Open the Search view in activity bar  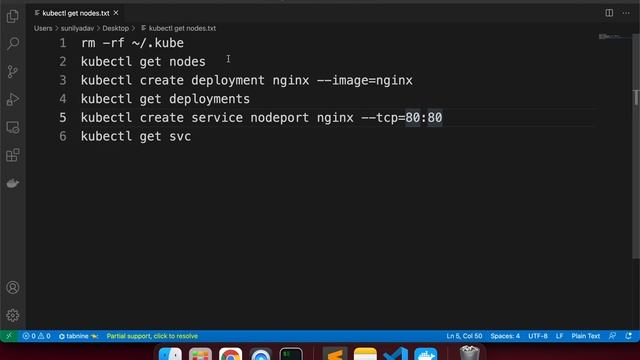(13, 43)
